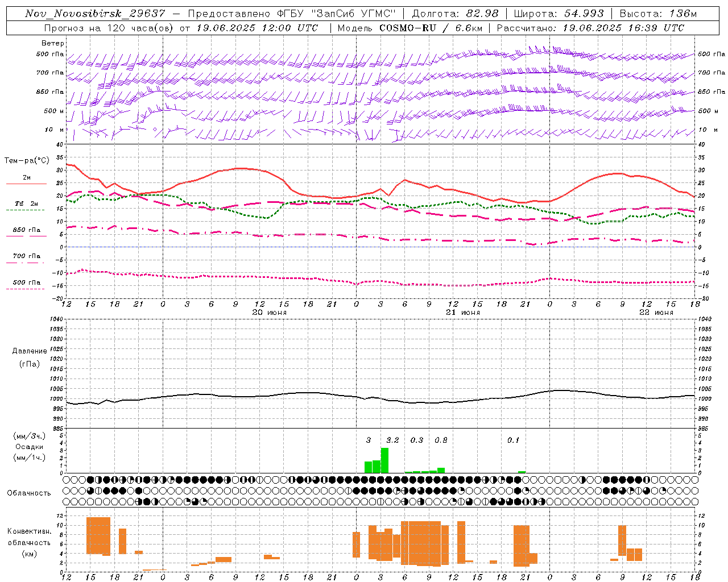
Task: Click the 0.3 precipitation amount label
Action: tap(417, 440)
